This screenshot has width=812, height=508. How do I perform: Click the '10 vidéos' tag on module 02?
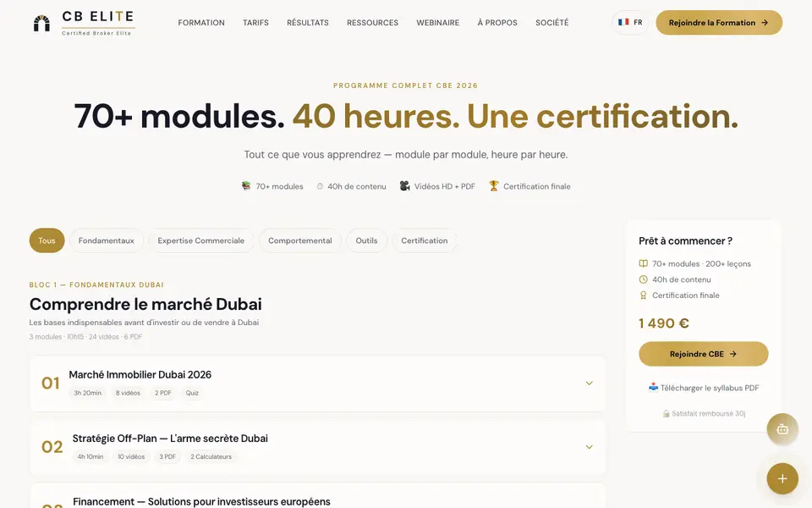pyautogui.click(x=131, y=456)
